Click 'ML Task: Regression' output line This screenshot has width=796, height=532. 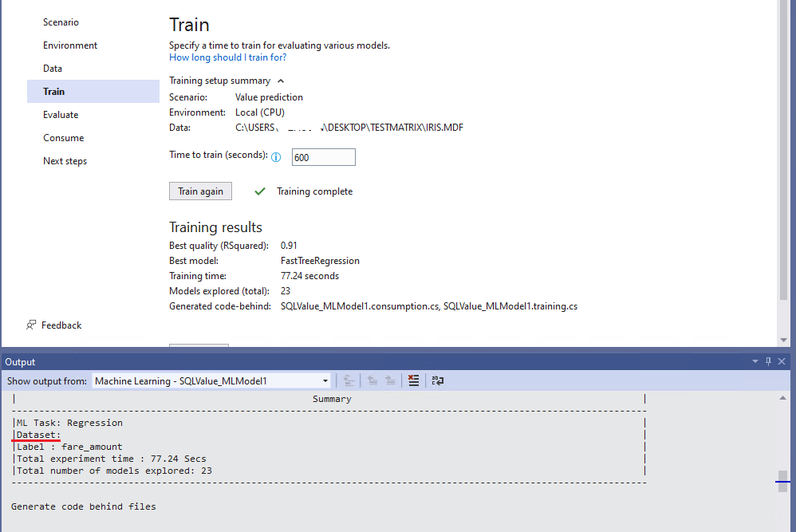tap(69, 423)
